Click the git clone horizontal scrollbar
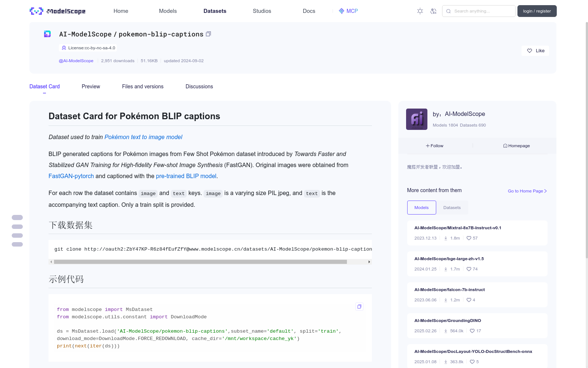Image resolution: width=588 pixels, height=368 pixels. click(200, 262)
